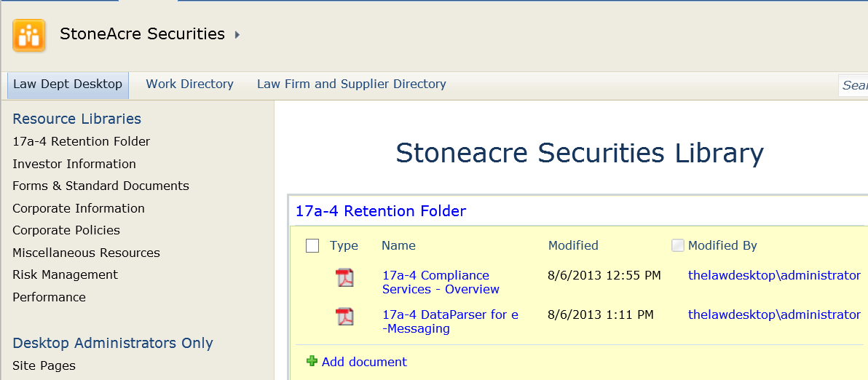Open the Work Directory tab

(x=189, y=84)
